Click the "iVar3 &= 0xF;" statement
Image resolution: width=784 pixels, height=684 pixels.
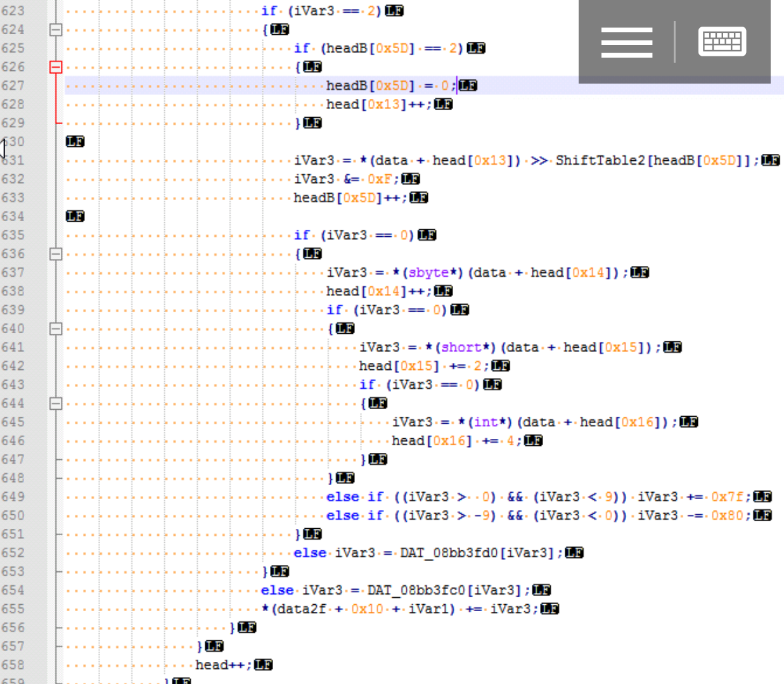click(x=347, y=179)
